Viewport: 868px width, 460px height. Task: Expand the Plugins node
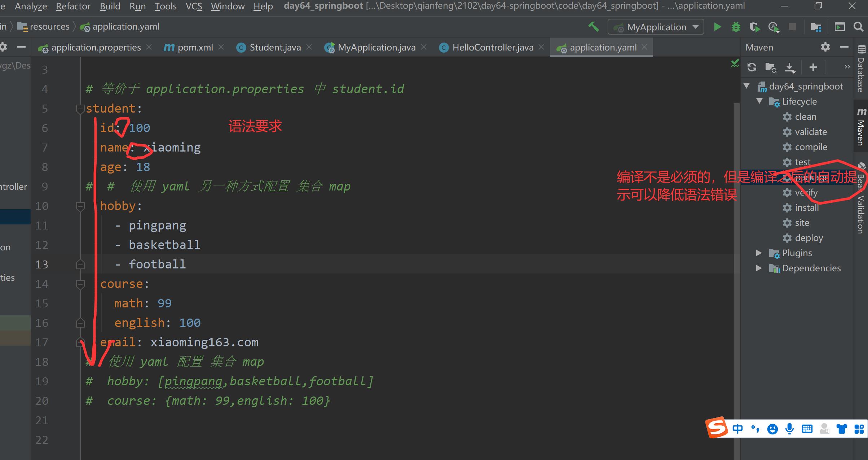759,253
